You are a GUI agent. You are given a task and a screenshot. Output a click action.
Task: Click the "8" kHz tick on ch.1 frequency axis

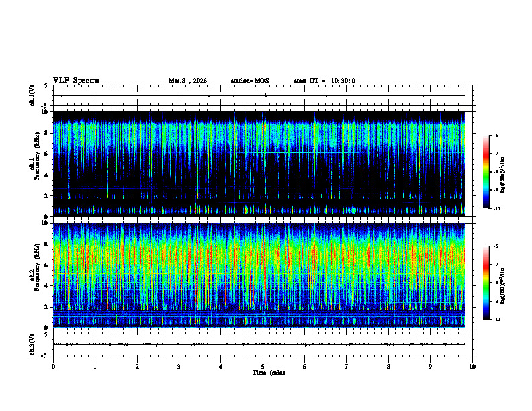click(47, 133)
